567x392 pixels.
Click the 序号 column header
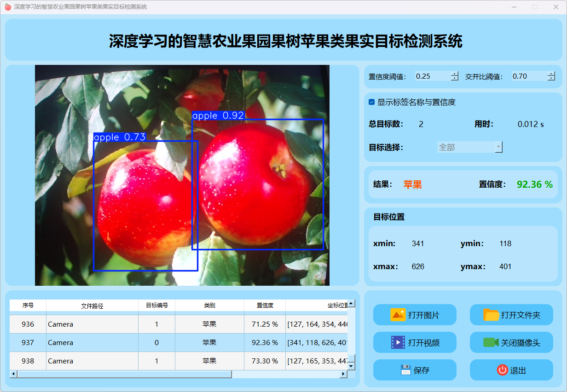pos(28,306)
